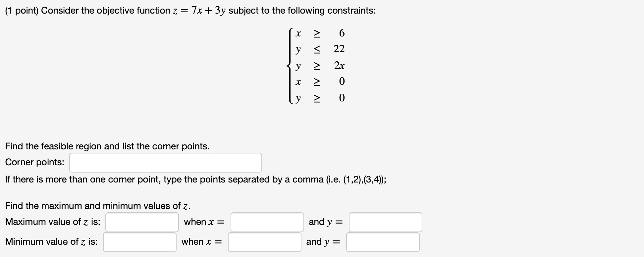Click the y input field on the minimum row
This screenshot has width=644, height=257.
[x=383, y=242]
